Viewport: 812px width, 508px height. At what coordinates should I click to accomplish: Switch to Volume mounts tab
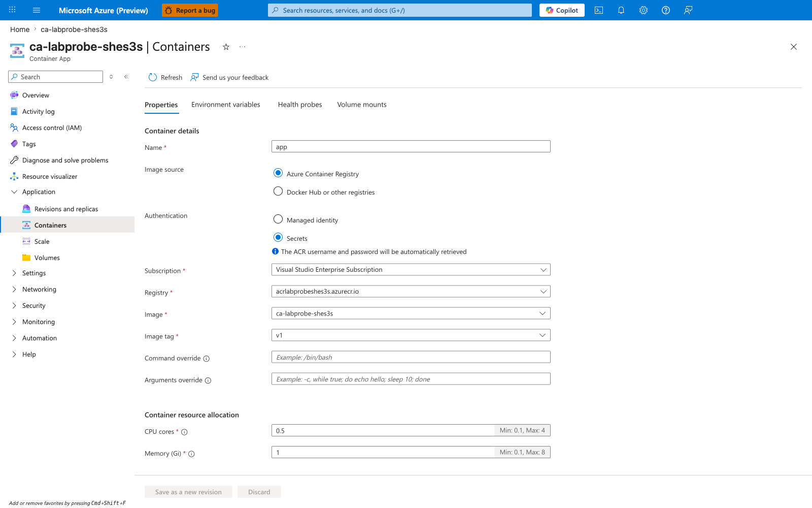[x=362, y=105]
